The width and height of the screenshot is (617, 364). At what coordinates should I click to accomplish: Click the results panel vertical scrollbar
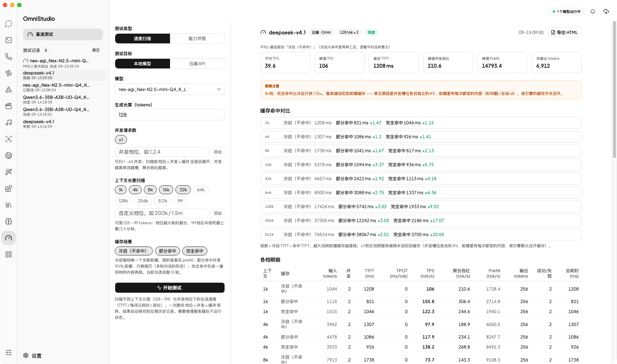point(614,90)
